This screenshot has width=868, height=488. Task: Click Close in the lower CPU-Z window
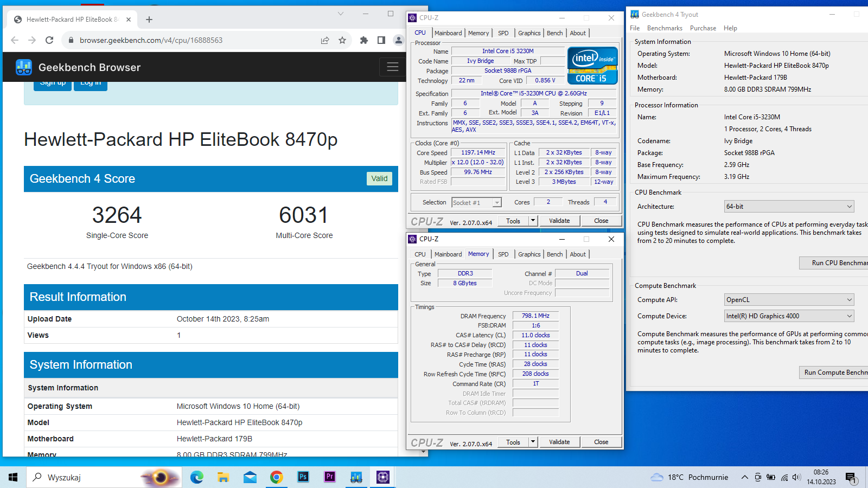[601, 442]
